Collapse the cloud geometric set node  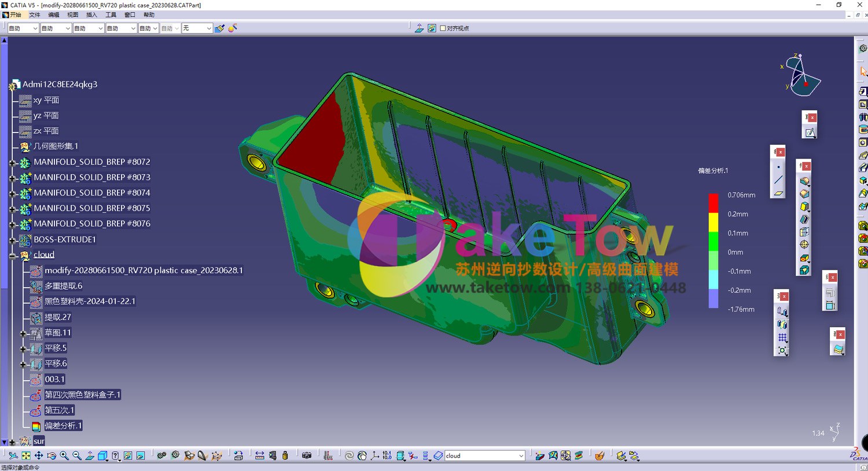(12, 256)
